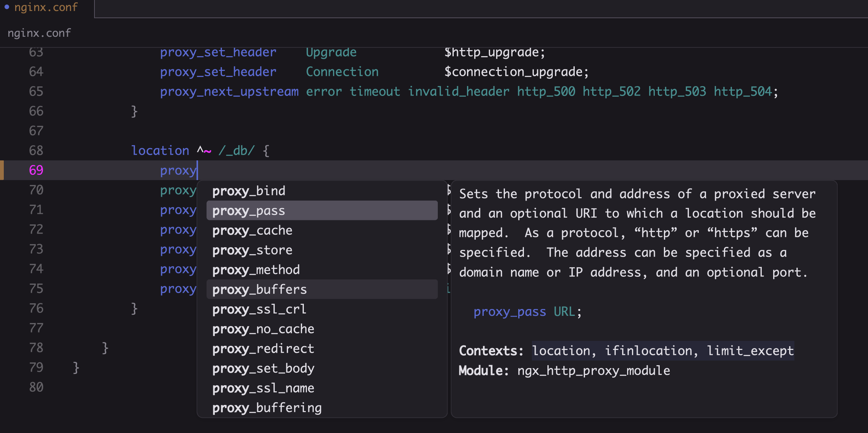The height and width of the screenshot is (433, 868).
Task: Click nginx.conf in the breadcrumb bar
Action: pos(39,33)
